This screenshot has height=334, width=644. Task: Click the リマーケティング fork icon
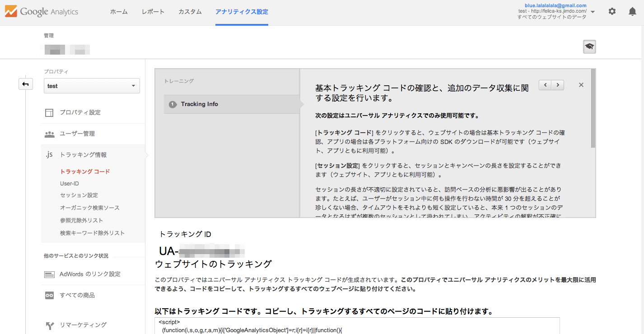[50, 325]
